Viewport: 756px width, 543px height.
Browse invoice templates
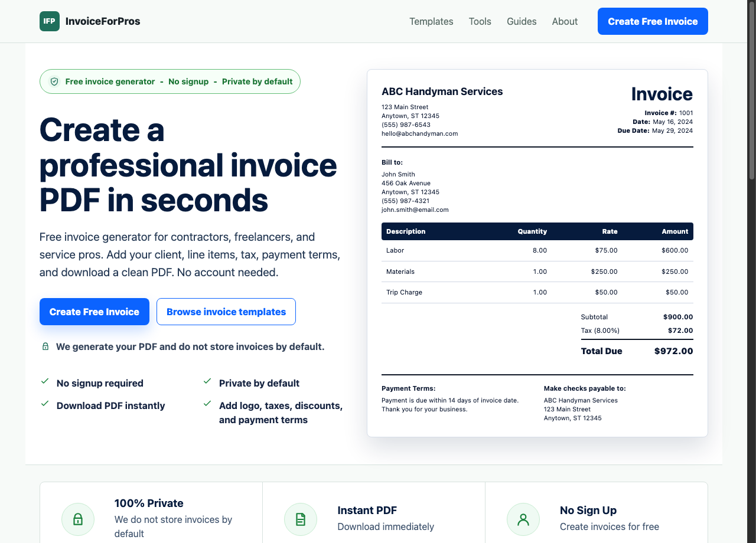point(226,312)
